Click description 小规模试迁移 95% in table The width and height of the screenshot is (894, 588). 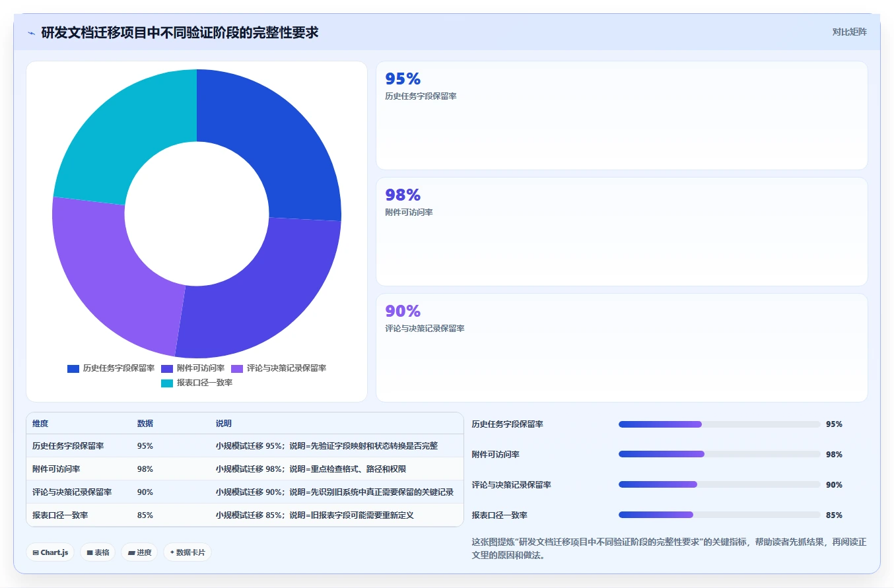327,446
